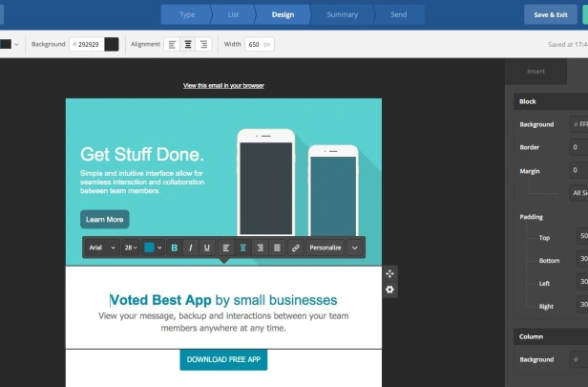
Task: Set email alignment to center
Action: 188,44
